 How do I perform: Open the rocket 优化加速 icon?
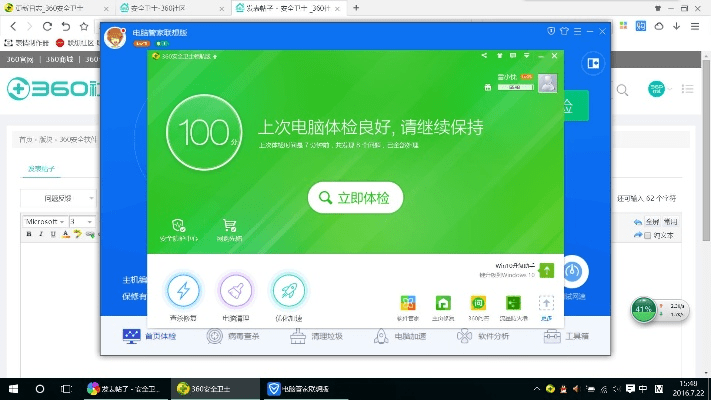pyautogui.click(x=289, y=290)
